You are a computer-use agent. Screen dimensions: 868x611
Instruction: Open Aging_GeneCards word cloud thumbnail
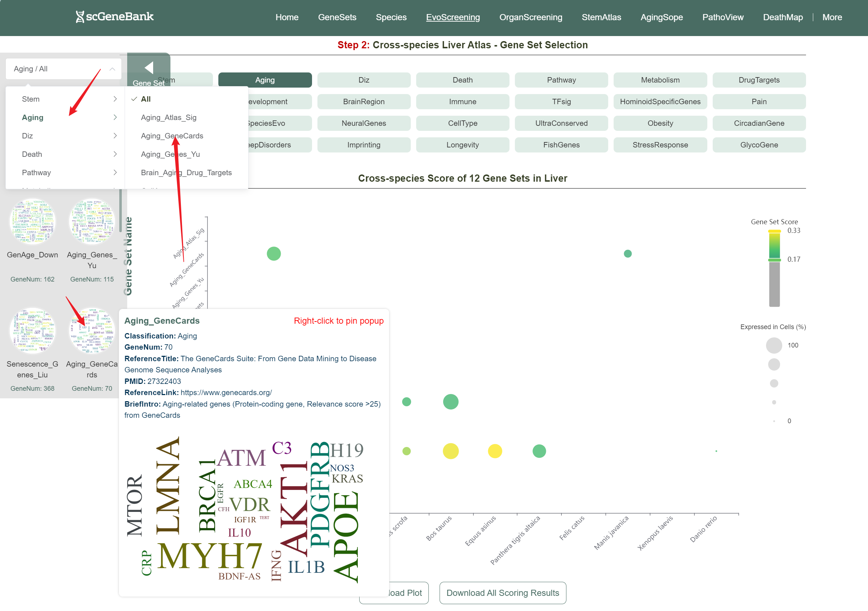92,331
